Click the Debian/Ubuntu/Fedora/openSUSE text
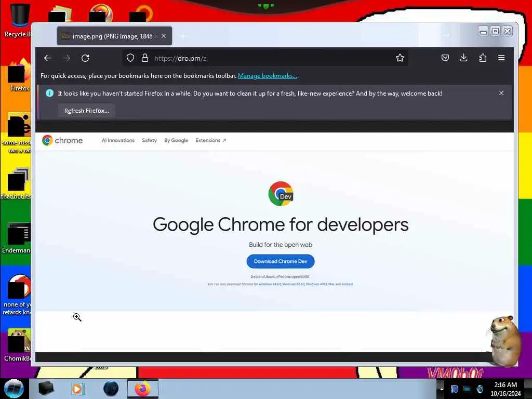Image resolution: width=532 pixels, height=399 pixels. (280, 276)
